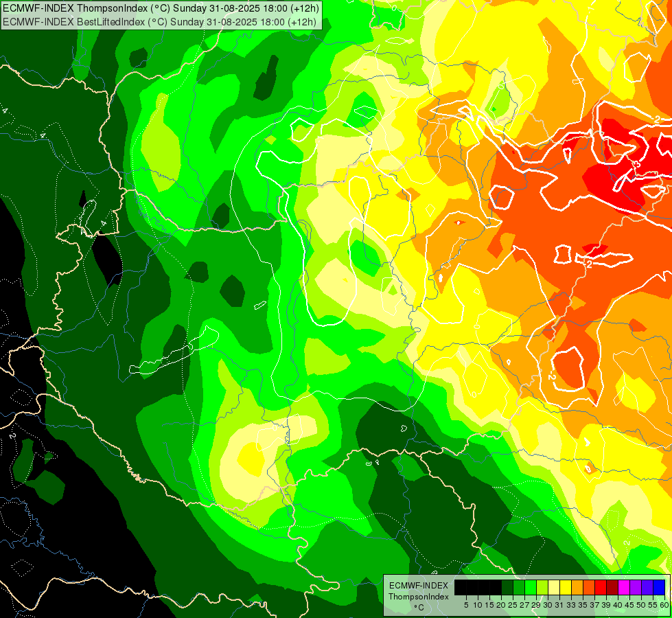Click the legend tick value "25"

(x=513, y=605)
